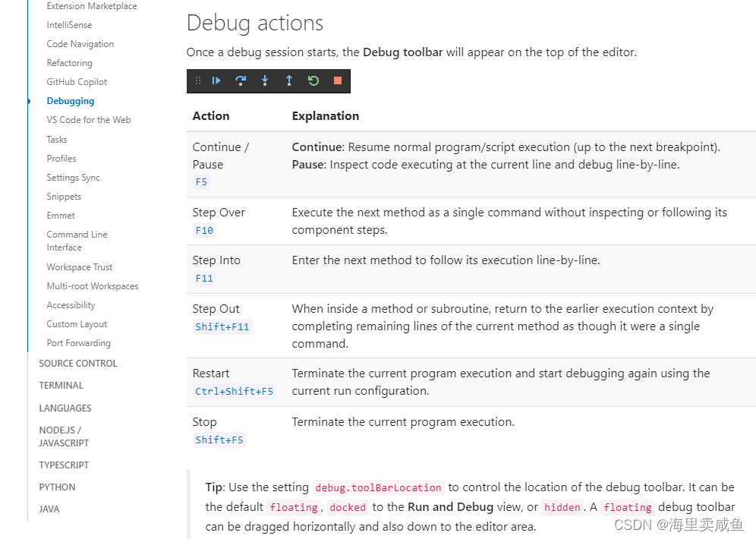
Task: Open the Settings Sync documentation
Action: tap(73, 177)
